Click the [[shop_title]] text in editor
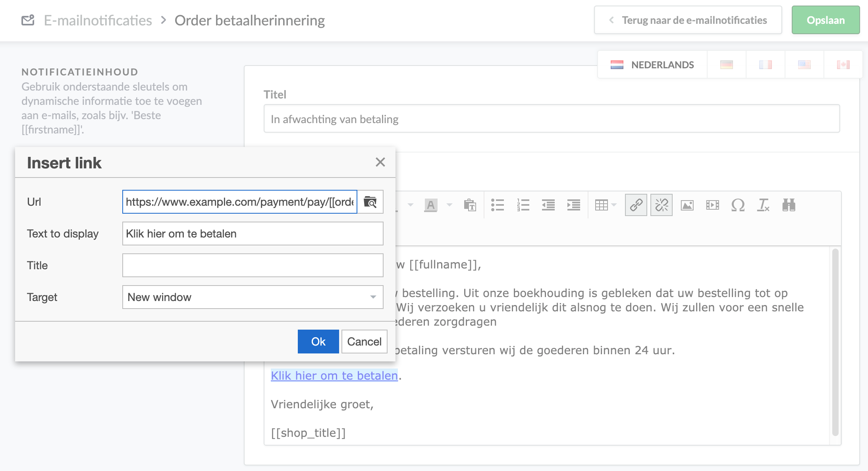The image size is (868, 471). pyautogui.click(x=308, y=432)
